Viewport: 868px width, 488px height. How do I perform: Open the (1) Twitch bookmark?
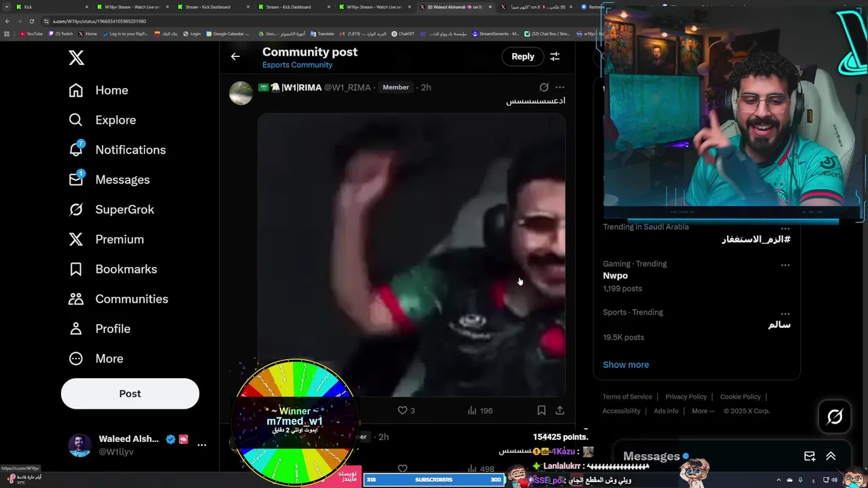point(61,33)
